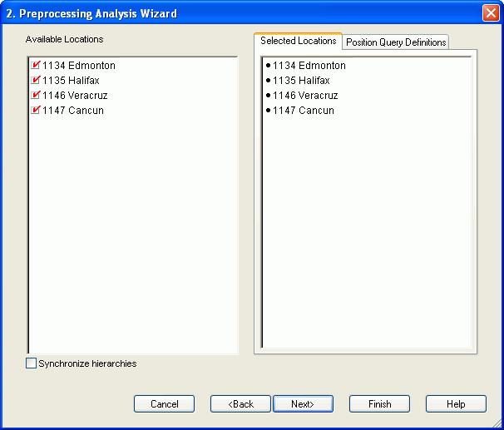Click the Cancel button
Image resolution: width=504 pixels, height=430 pixels.
[164, 403]
